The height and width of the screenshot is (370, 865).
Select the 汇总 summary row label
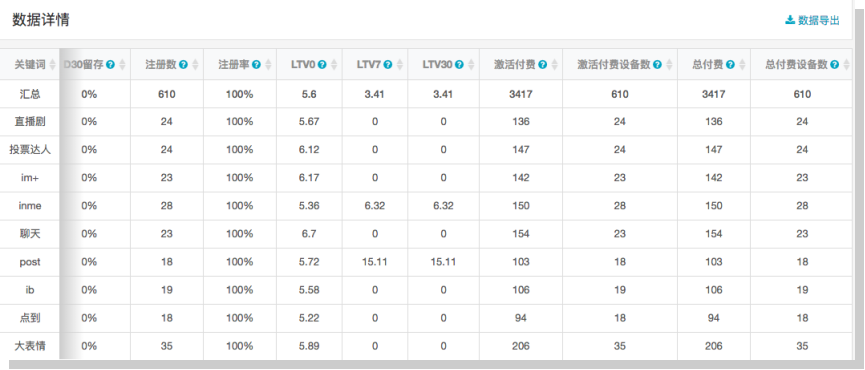coord(30,94)
